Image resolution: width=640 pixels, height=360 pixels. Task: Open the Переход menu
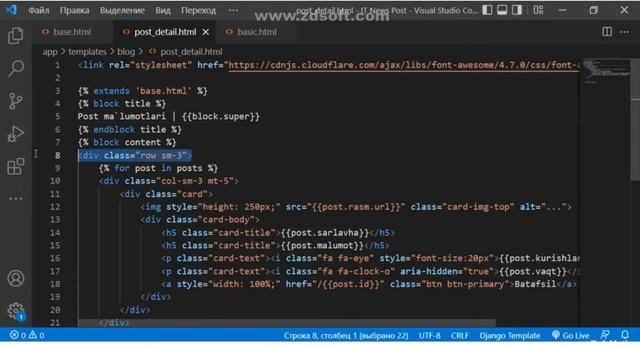click(198, 10)
